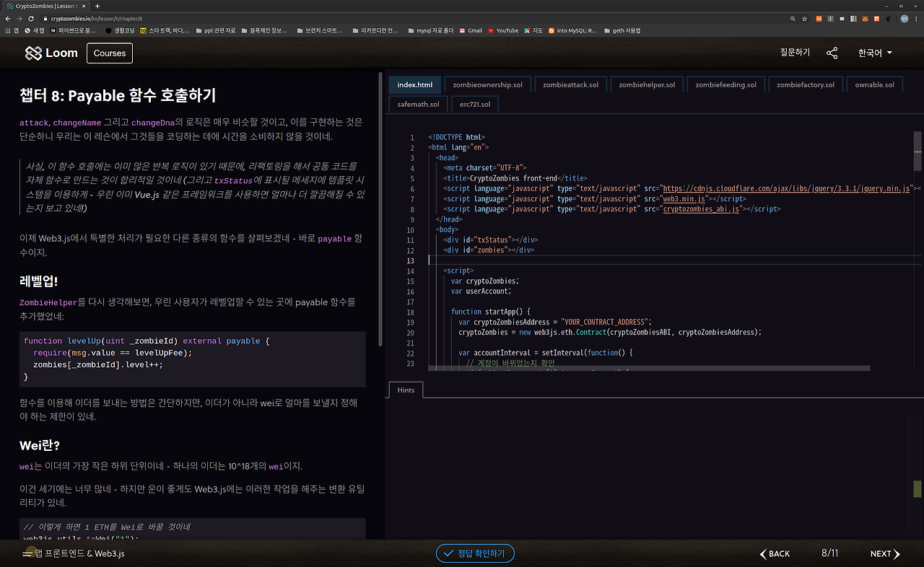Click the 'Wei란?' section heading
924x567 pixels.
pyautogui.click(x=40, y=445)
